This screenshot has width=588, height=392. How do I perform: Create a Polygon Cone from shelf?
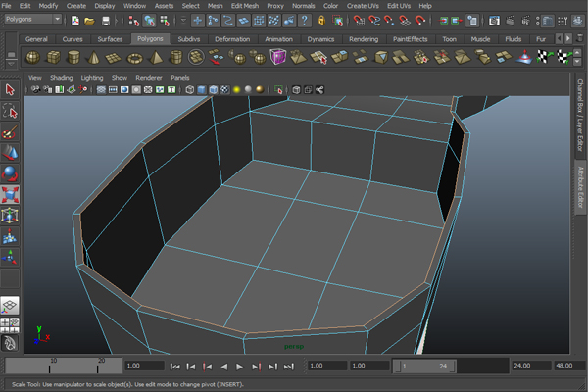[x=93, y=58]
